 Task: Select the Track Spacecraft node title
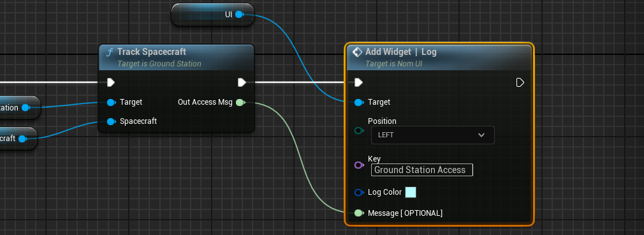(152, 52)
